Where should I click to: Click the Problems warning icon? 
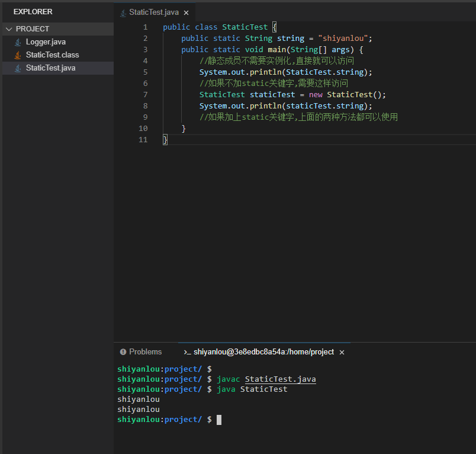coord(123,352)
